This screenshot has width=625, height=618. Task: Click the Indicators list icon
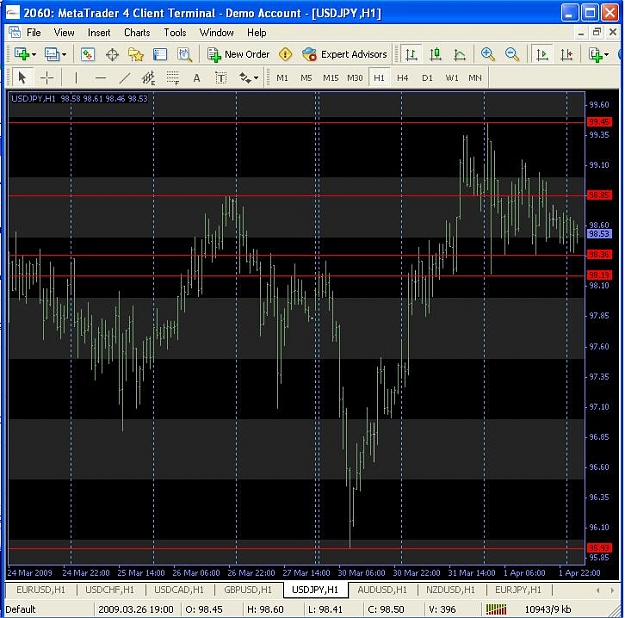click(x=596, y=54)
